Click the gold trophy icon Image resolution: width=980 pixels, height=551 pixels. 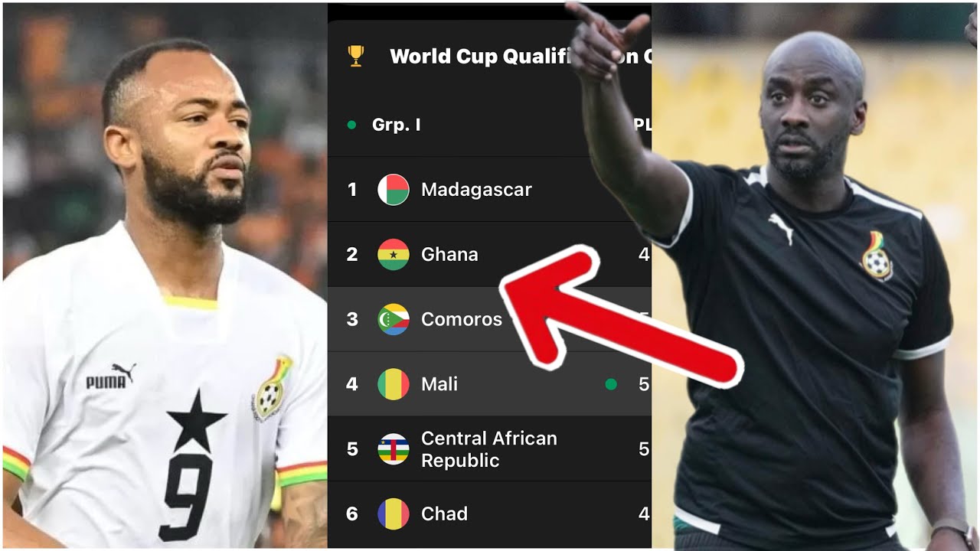tap(356, 56)
